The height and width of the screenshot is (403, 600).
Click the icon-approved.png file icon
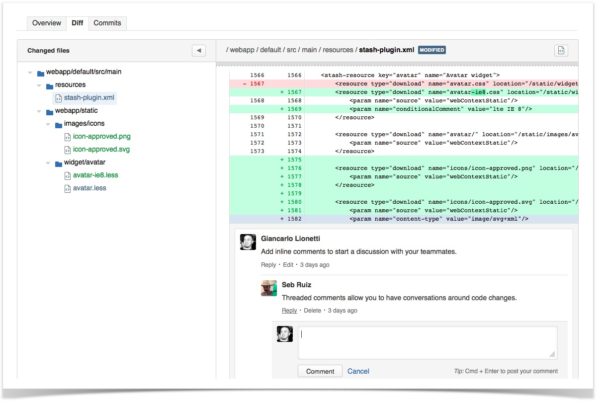click(67, 135)
